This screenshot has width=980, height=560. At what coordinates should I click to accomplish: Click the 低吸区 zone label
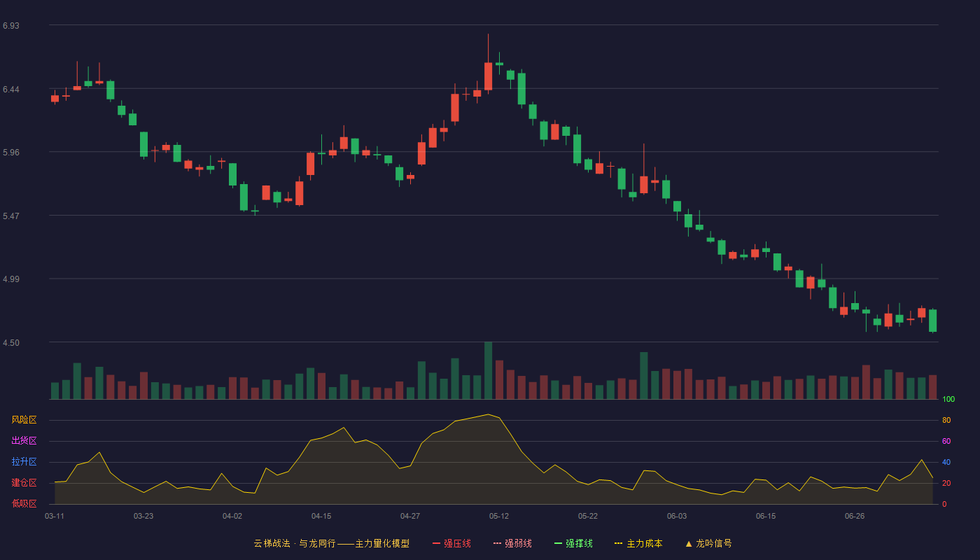[24, 503]
